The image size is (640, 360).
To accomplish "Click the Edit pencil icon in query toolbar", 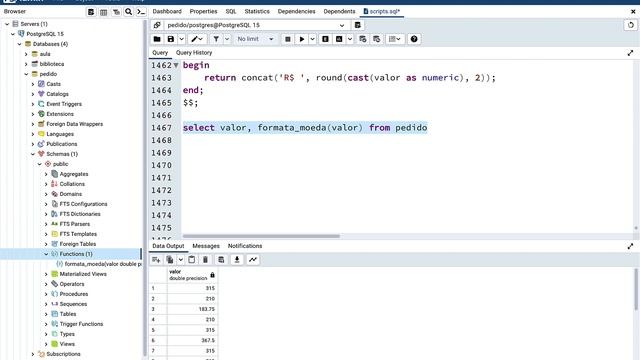I will pyautogui.click(x=198, y=39).
